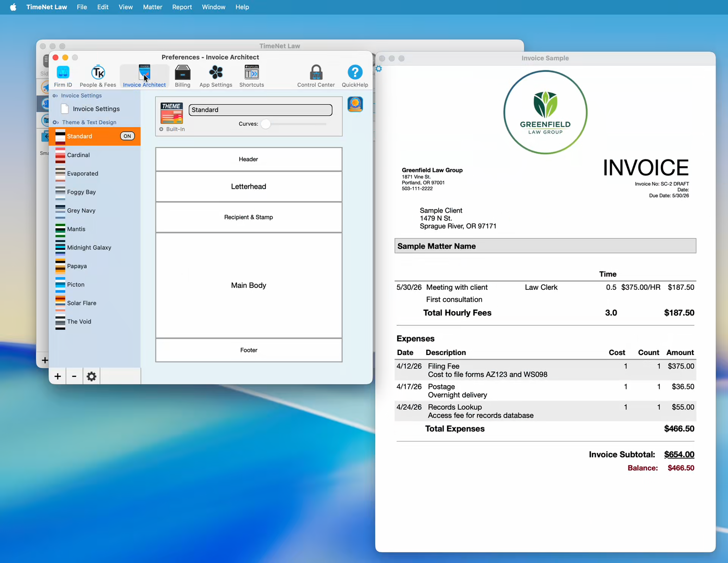The width and height of the screenshot is (728, 563).
Task: Click the Sample Client recipient name
Action: [x=441, y=211]
